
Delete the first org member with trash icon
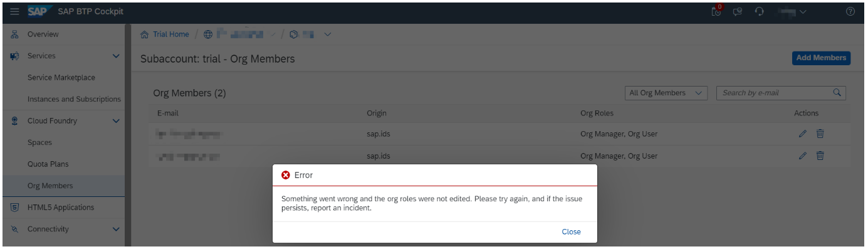pos(820,134)
